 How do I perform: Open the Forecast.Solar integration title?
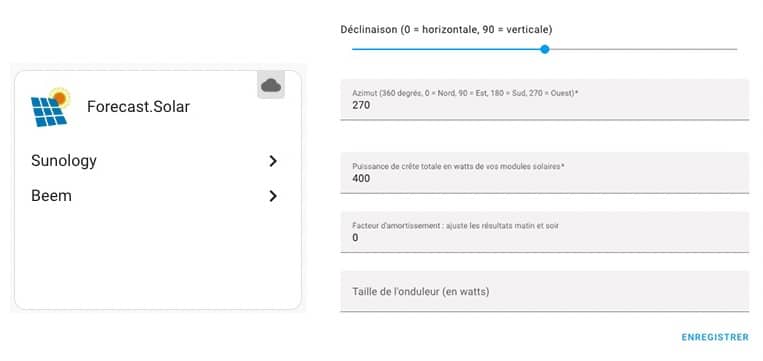point(138,107)
